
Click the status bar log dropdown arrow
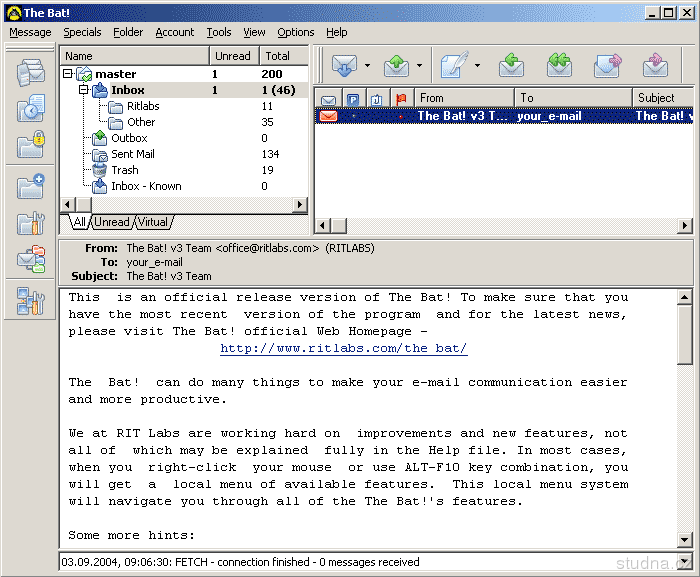pos(684,561)
